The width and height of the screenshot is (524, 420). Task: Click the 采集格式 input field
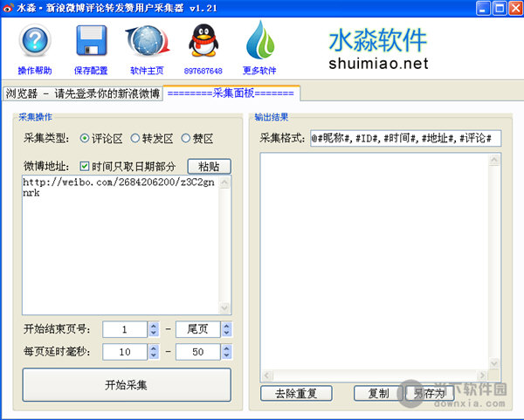405,138
